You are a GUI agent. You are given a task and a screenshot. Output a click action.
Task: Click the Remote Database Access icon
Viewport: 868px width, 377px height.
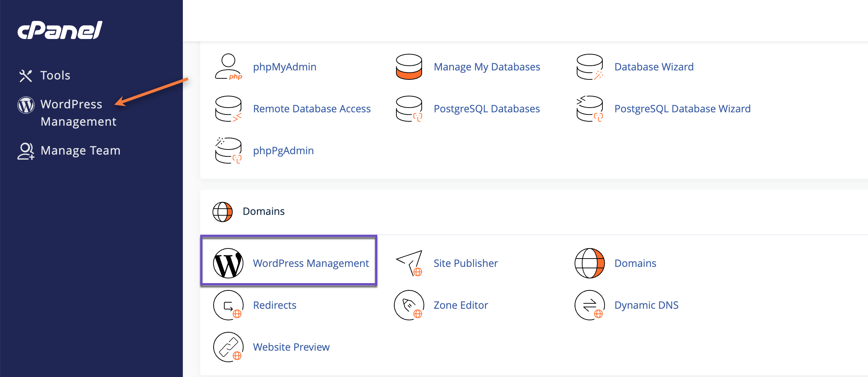click(228, 109)
